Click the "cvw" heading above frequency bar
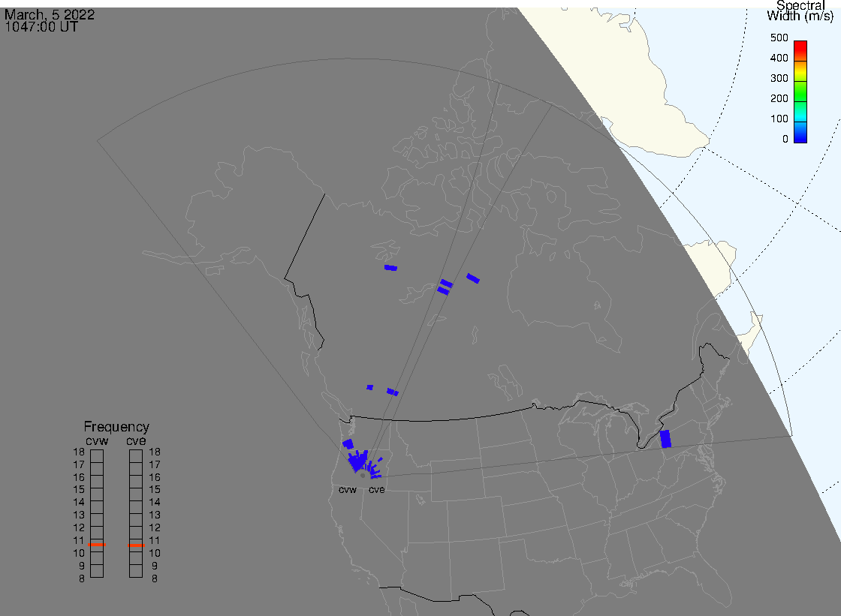This screenshot has width=841, height=616. (x=97, y=440)
